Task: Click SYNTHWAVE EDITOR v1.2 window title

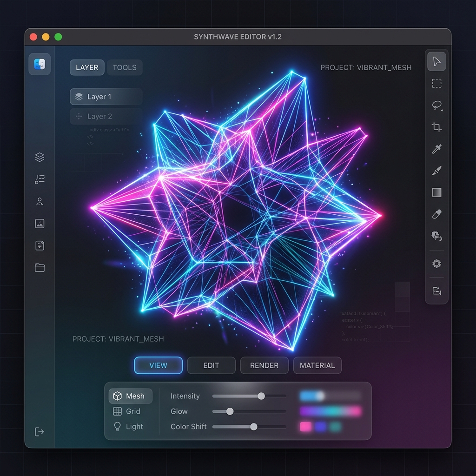Action: click(x=238, y=37)
